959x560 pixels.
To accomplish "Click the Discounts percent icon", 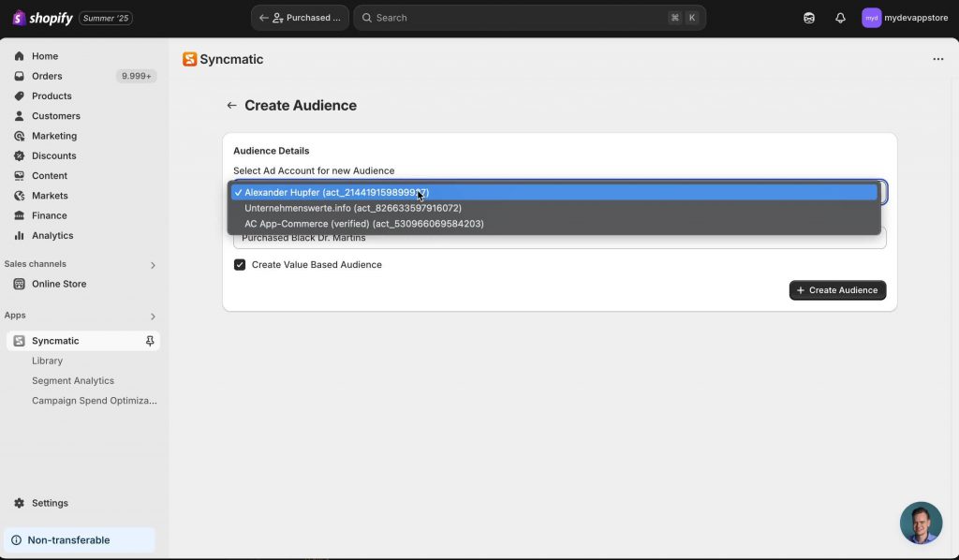I will click(20, 155).
